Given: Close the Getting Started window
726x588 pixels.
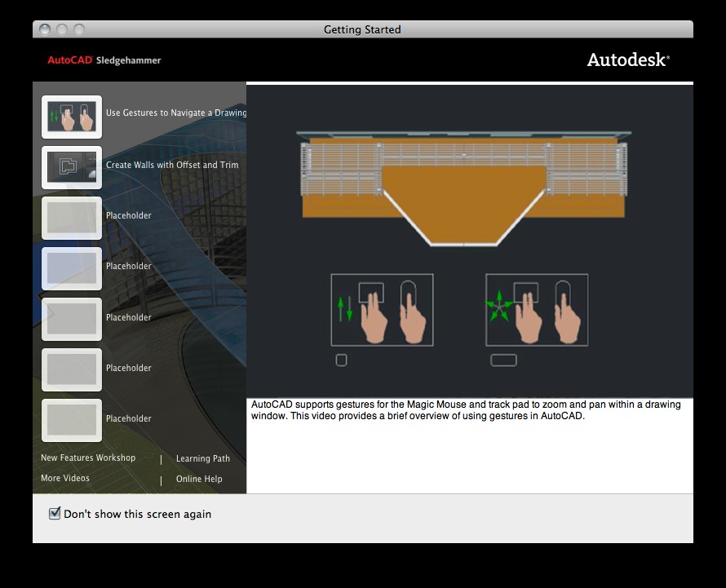Looking at the screenshot, I should click(45, 29).
